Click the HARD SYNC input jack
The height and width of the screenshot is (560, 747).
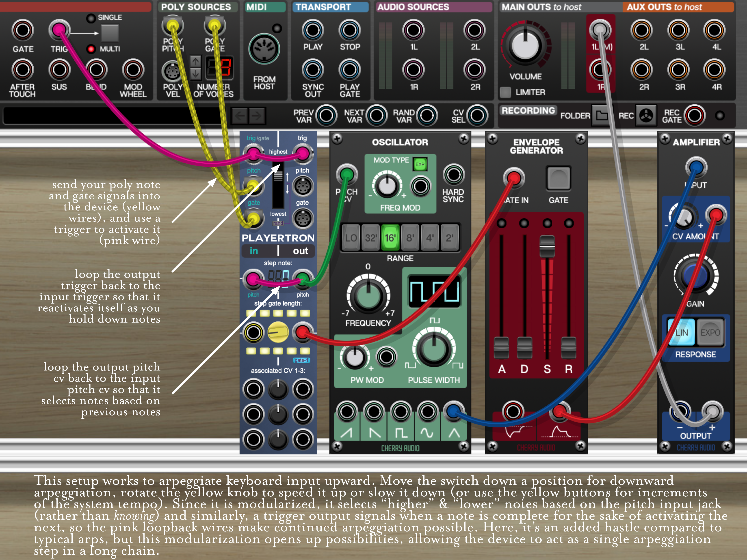click(x=454, y=174)
